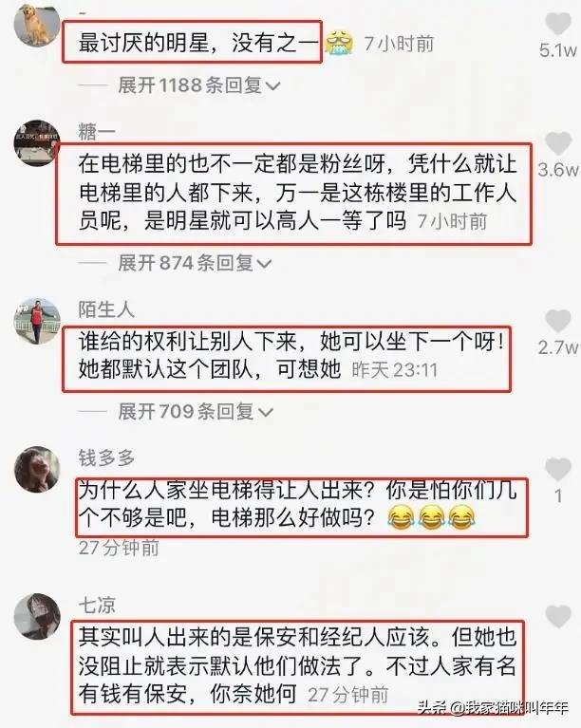
Task: Tap heart beside 七凉's comment
Action: [x=558, y=617]
